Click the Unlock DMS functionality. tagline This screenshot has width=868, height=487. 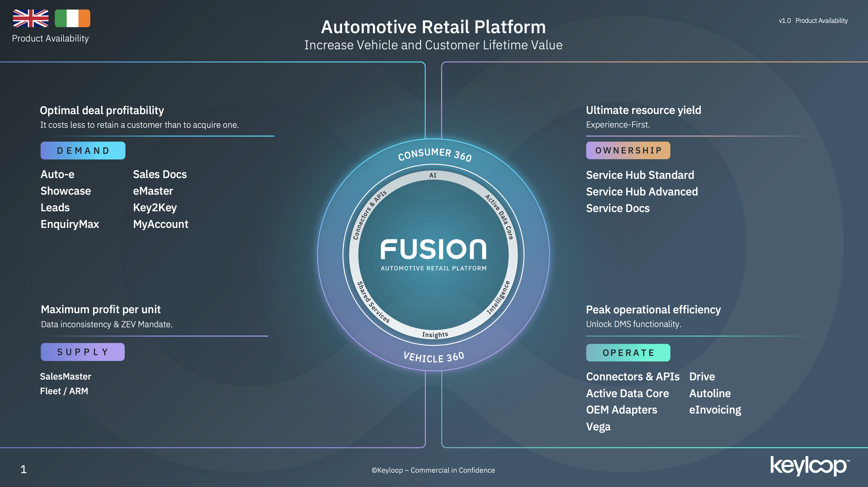(x=634, y=324)
